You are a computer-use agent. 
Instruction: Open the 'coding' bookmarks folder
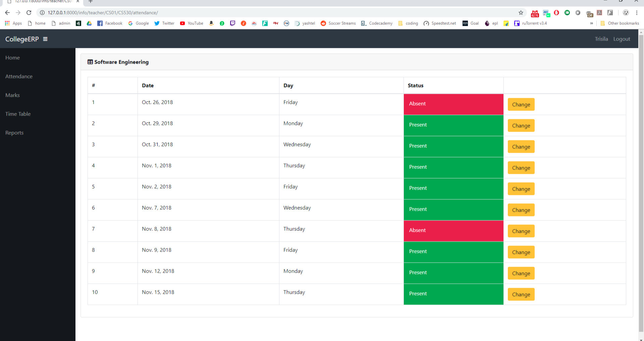[408, 23]
